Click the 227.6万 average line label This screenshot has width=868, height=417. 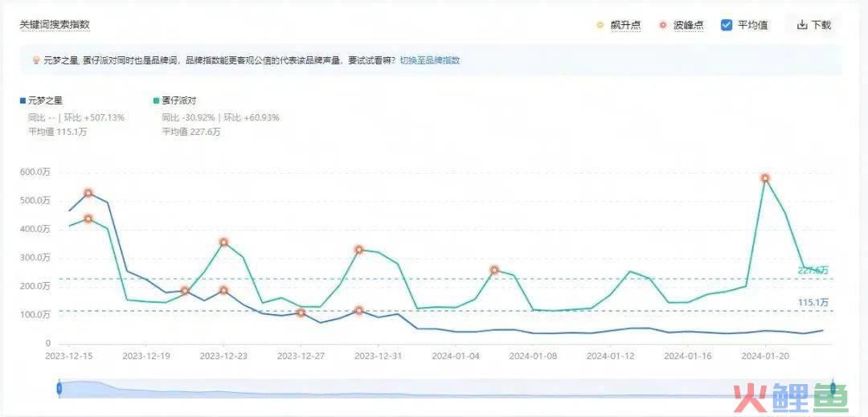(813, 271)
